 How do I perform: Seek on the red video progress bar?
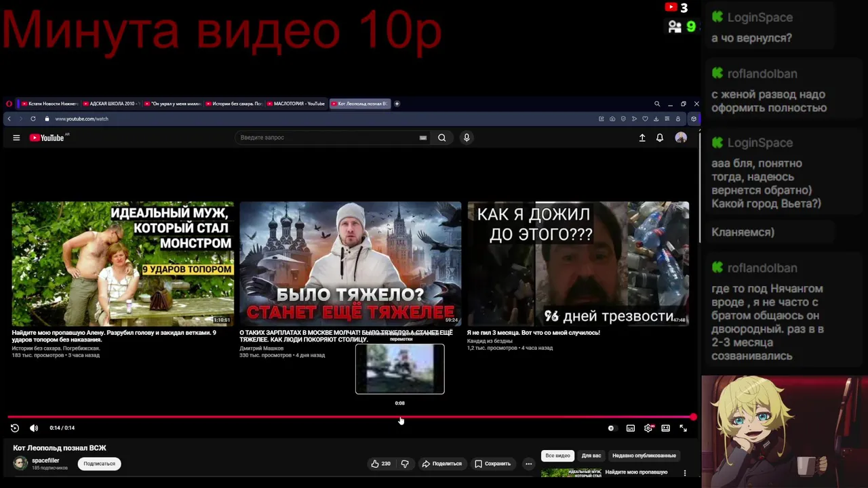coord(350,417)
